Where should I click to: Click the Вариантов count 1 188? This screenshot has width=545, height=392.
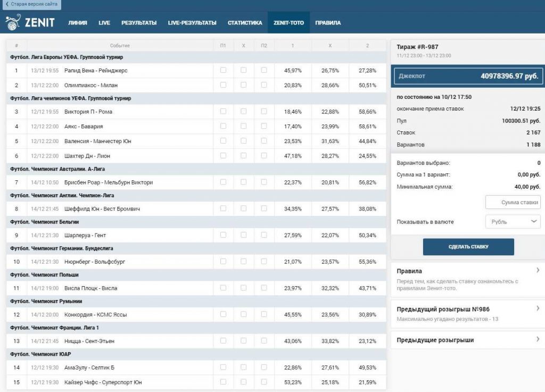tap(533, 145)
